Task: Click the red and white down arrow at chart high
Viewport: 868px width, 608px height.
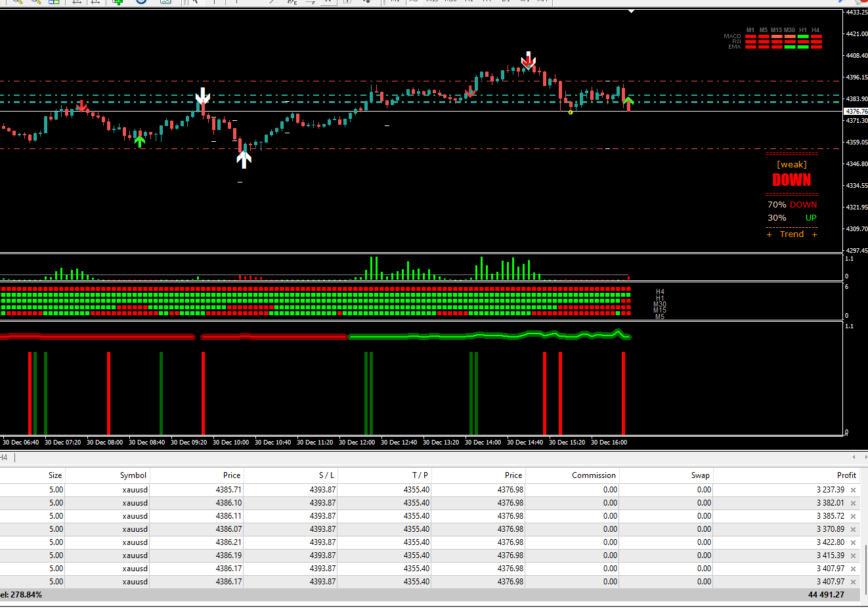Action: 528,60
